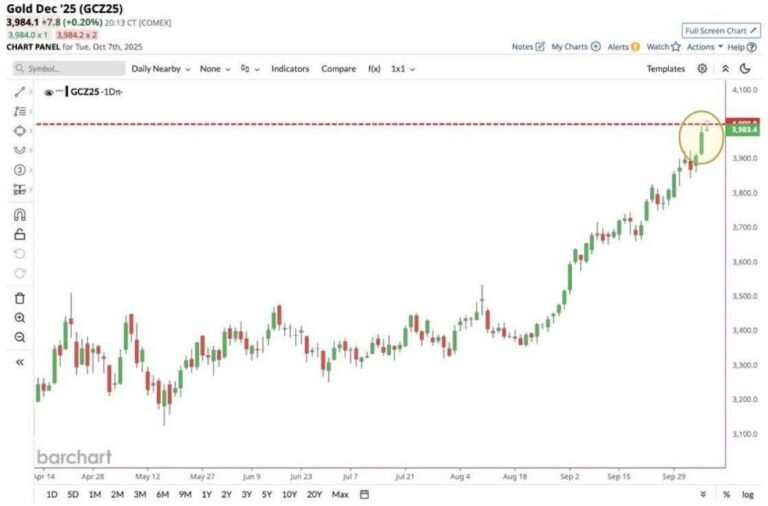
Task: Toggle the magnet snap mode
Action: click(20, 215)
